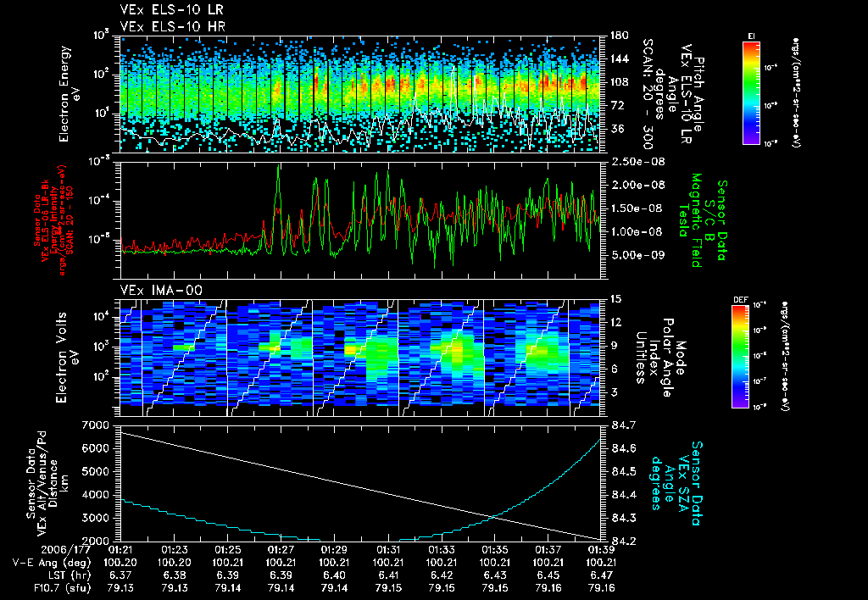Click the 01:39 time tick label
This screenshot has width=868, height=600.
pyautogui.click(x=601, y=551)
